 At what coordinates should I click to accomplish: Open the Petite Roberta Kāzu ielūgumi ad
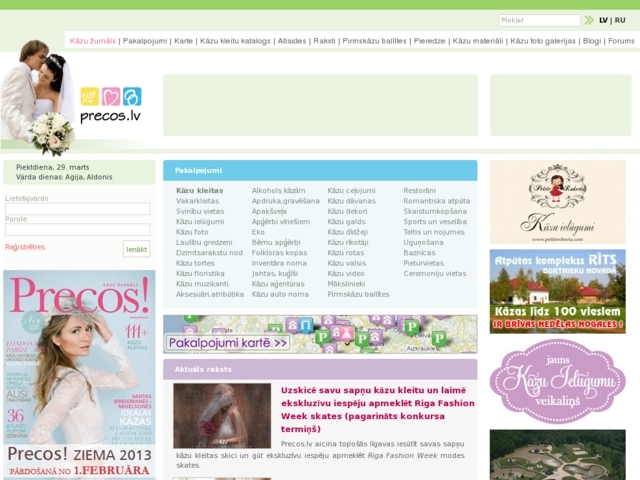click(x=558, y=202)
